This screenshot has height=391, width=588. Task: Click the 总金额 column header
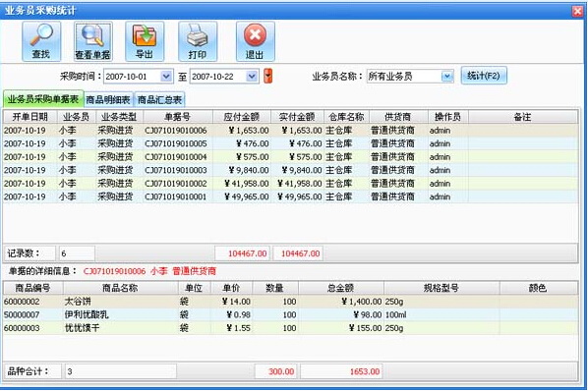click(341, 288)
